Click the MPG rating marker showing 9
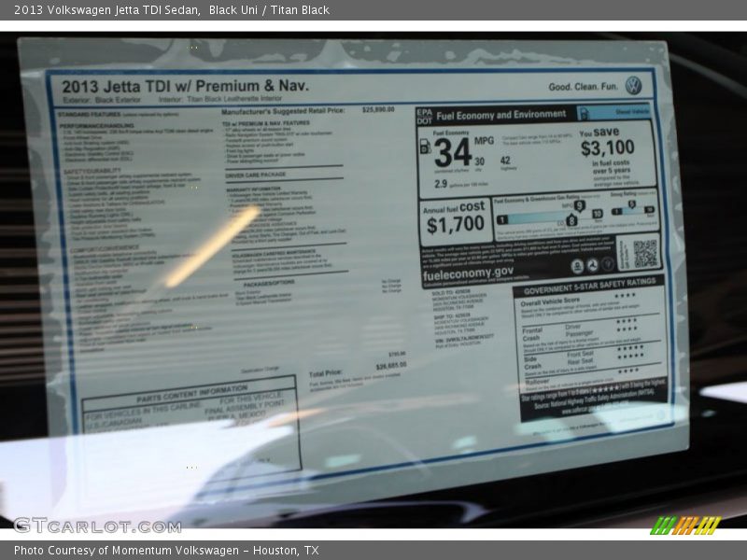 point(579,206)
